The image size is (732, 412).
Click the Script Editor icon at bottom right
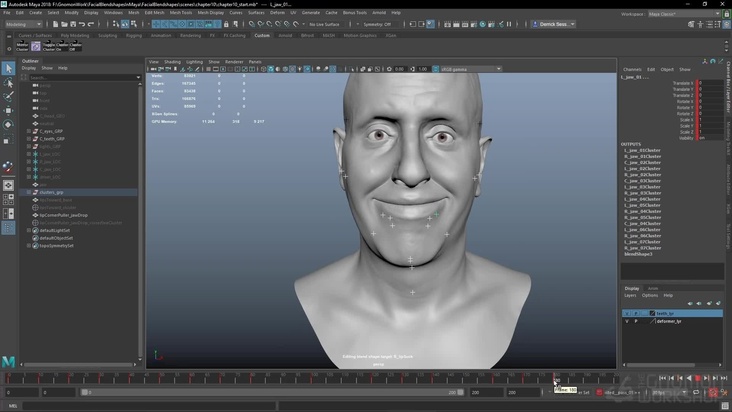tap(725, 406)
